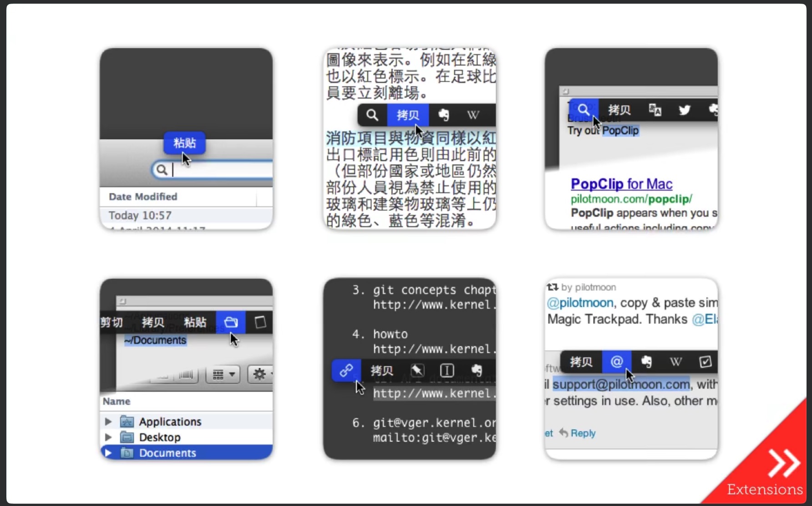The image size is (812, 506).
Task: Click the @pilotmoon mention link
Action: tap(580, 303)
